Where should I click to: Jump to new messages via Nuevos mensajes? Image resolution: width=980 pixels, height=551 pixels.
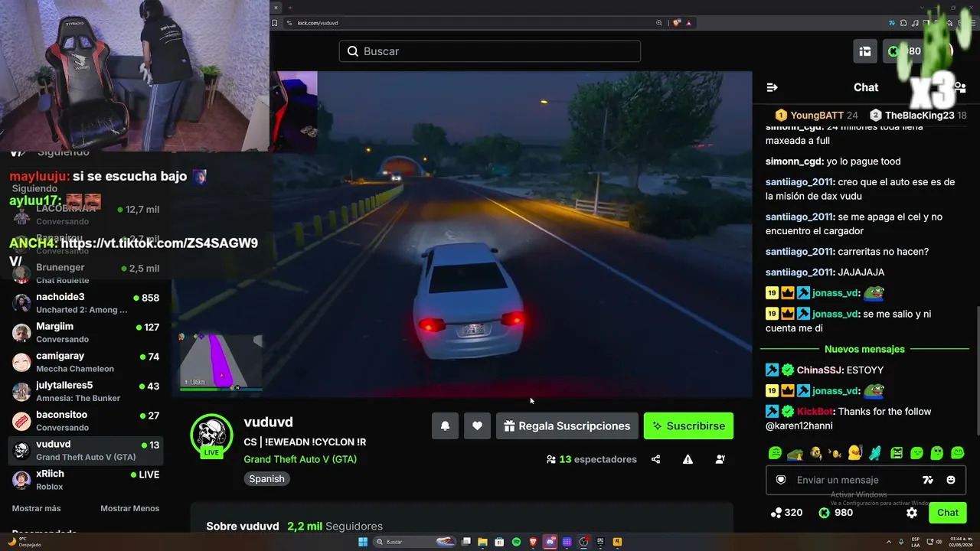pyautogui.click(x=864, y=349)
